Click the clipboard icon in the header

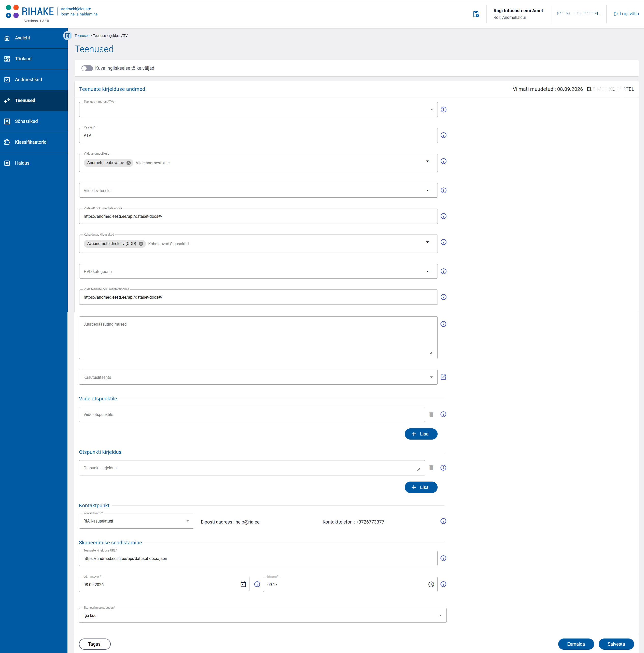pyautogui.click(x=476, y=14)
